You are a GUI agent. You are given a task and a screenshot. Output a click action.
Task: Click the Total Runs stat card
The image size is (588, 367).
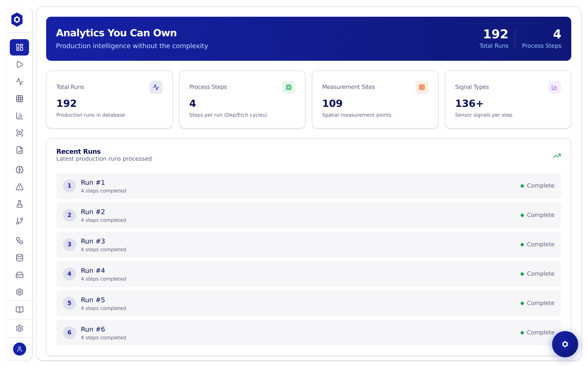tap(109, 99)
